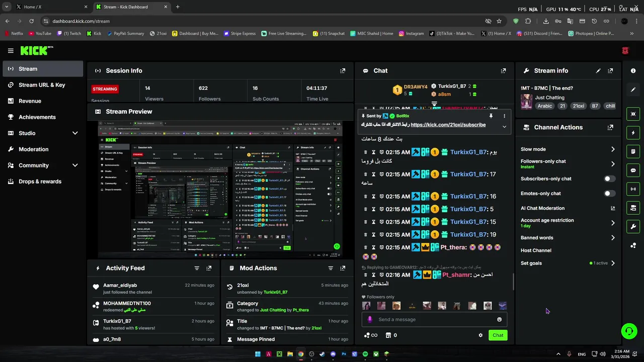Edit stream info with the pencil icon
This screenshot has height=362, width=644.
(x=598, y=71)
